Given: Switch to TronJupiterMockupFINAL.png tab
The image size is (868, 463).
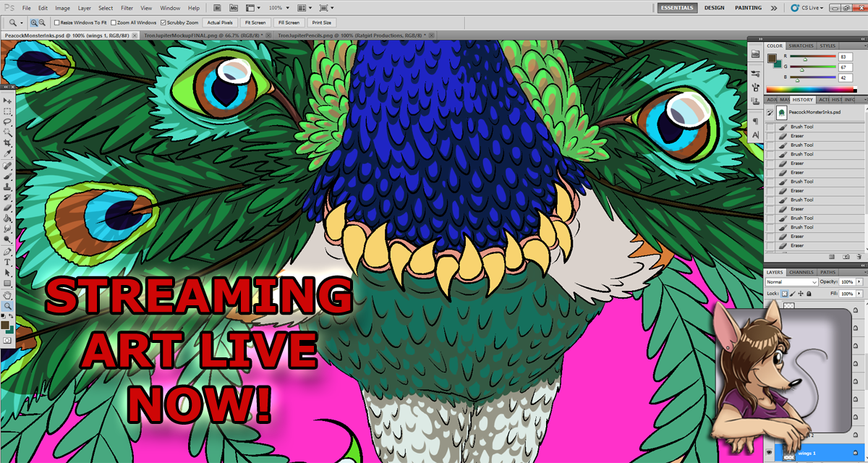Looking at the screenshot, I should pyautogui.click(x=203, y=35).
